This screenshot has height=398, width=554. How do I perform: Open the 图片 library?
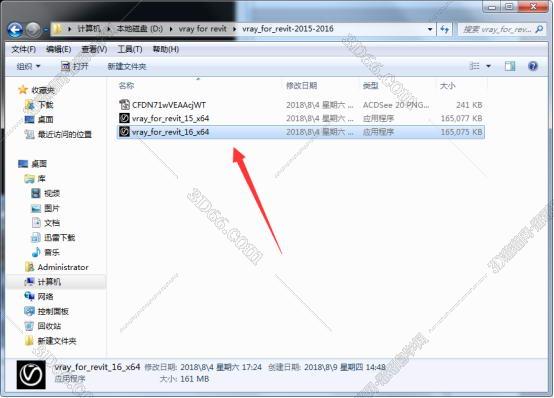[x=52, y=208]
